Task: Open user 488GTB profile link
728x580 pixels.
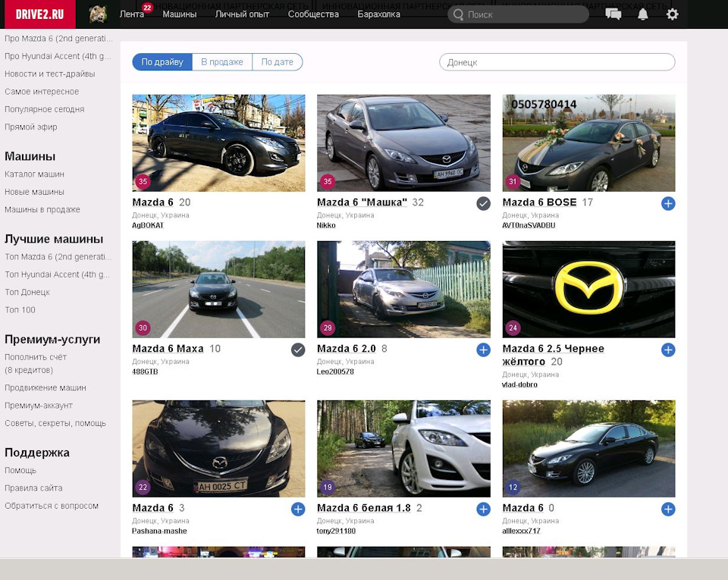Action: click(x=145, y=372)
